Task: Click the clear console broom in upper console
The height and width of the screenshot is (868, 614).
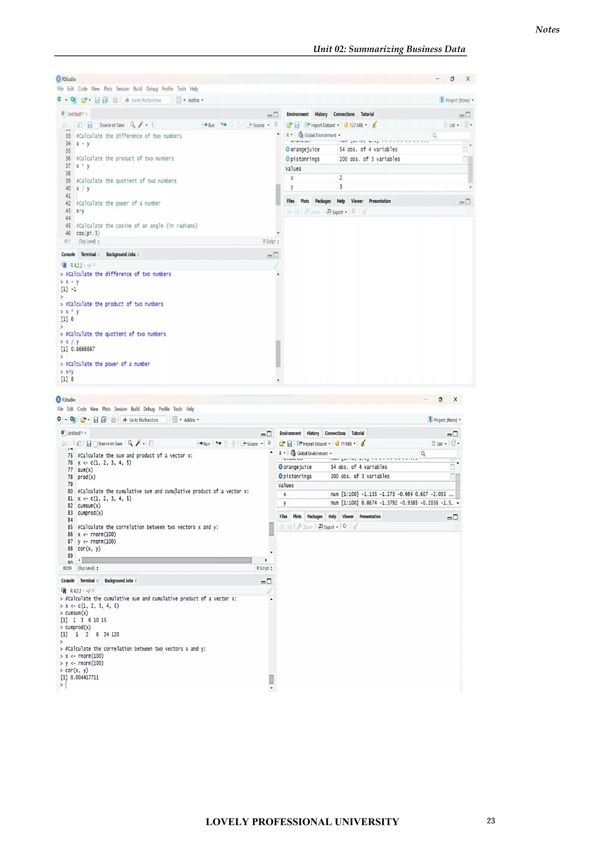Action: (276, 265)
